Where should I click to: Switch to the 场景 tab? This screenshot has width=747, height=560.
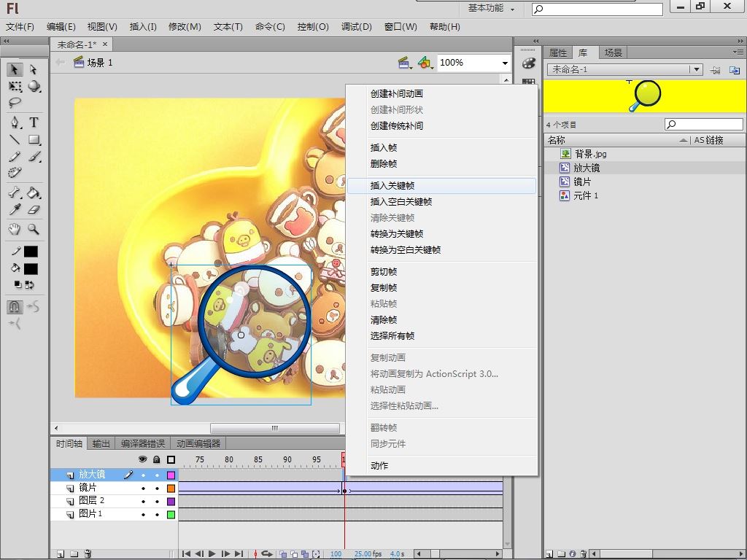(613, 52)
